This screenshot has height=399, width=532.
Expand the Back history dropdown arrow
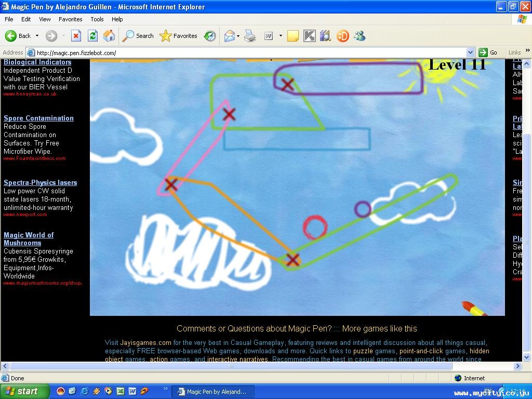[37, 36]
